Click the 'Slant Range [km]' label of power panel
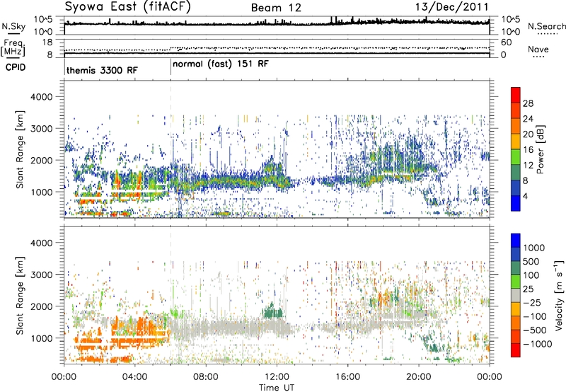566x392 pixels. [20, 149]
